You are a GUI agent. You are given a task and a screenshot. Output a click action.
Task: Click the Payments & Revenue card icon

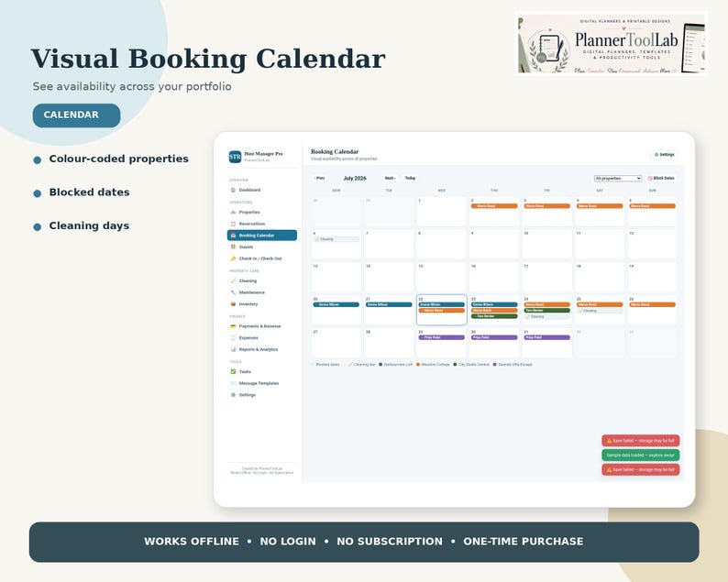233,326
